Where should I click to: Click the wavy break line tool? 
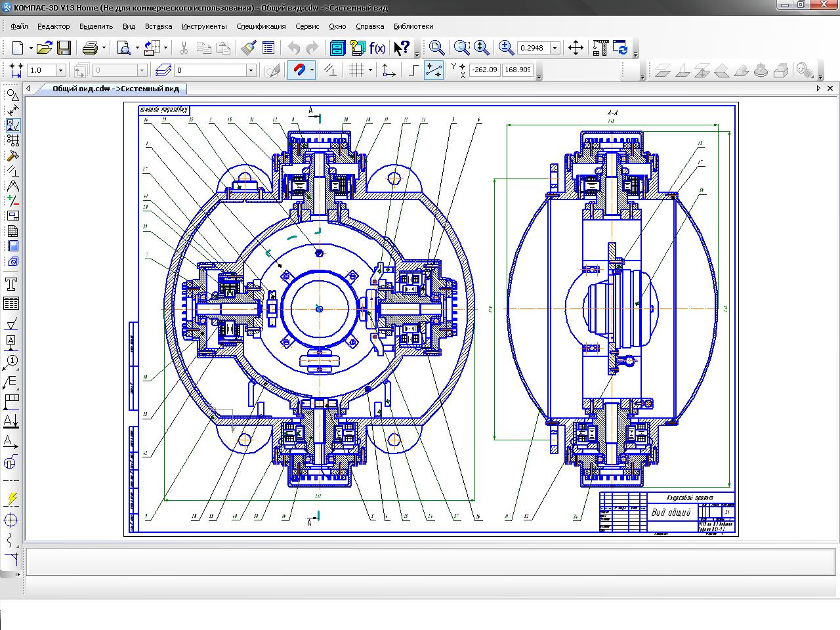[12, 540]
